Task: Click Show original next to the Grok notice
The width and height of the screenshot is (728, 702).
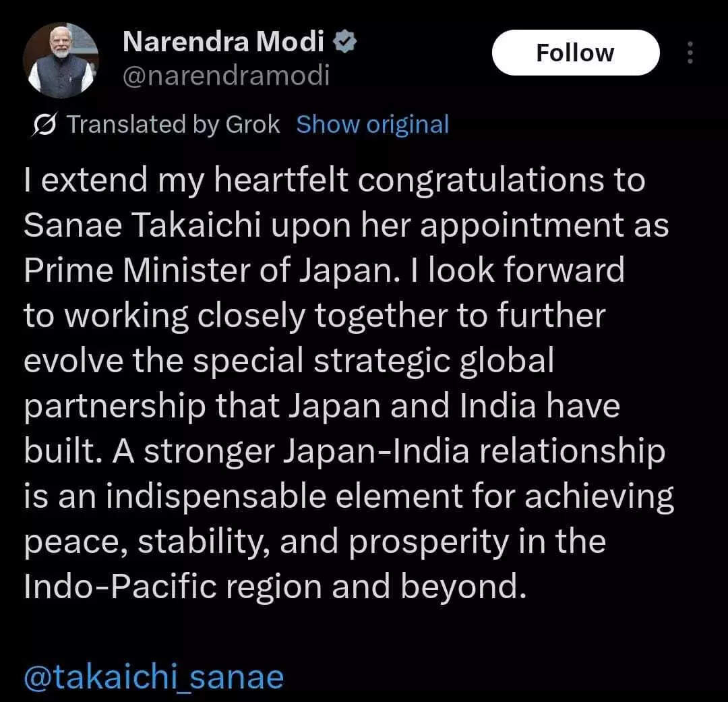Action: [x=373, y=123]
